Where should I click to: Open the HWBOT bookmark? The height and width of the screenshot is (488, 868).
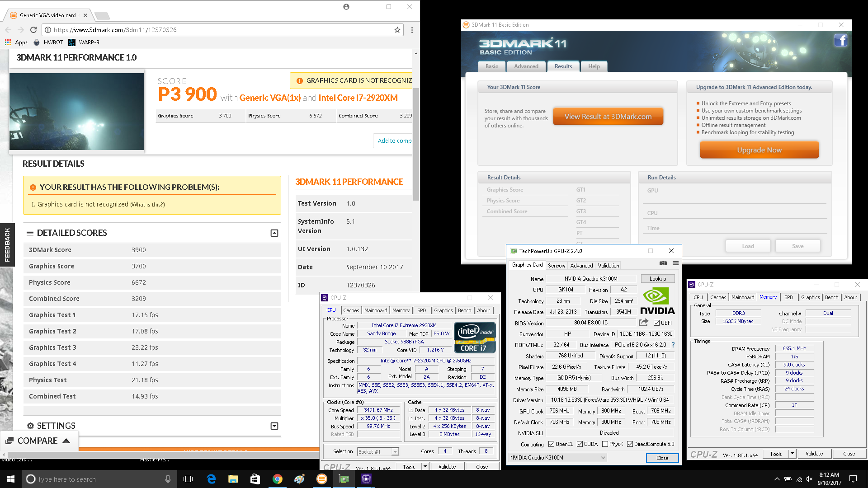(x=48, y=42)
